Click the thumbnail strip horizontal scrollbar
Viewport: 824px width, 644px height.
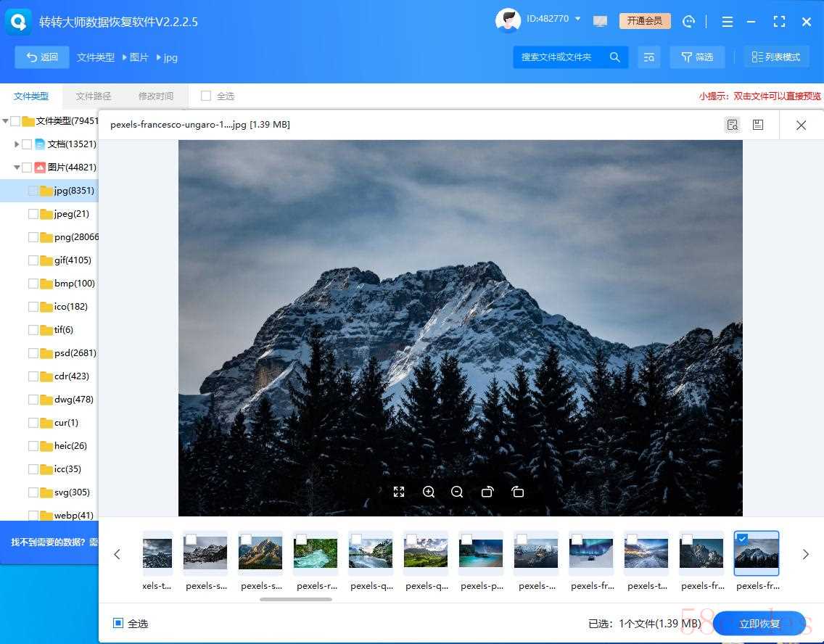[296, 599]
